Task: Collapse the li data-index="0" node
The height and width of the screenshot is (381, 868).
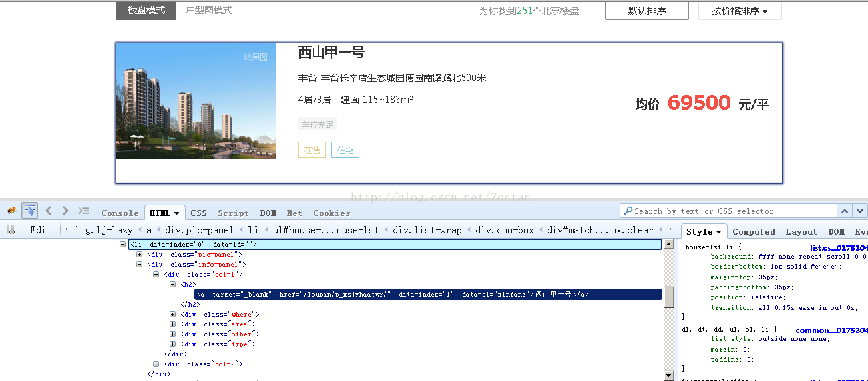Action: (x=122, y=245)
